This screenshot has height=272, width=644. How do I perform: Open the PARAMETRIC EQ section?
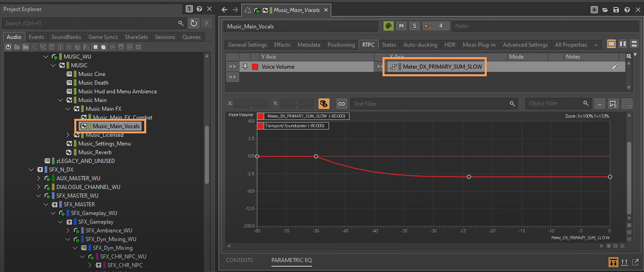point(291,260)
